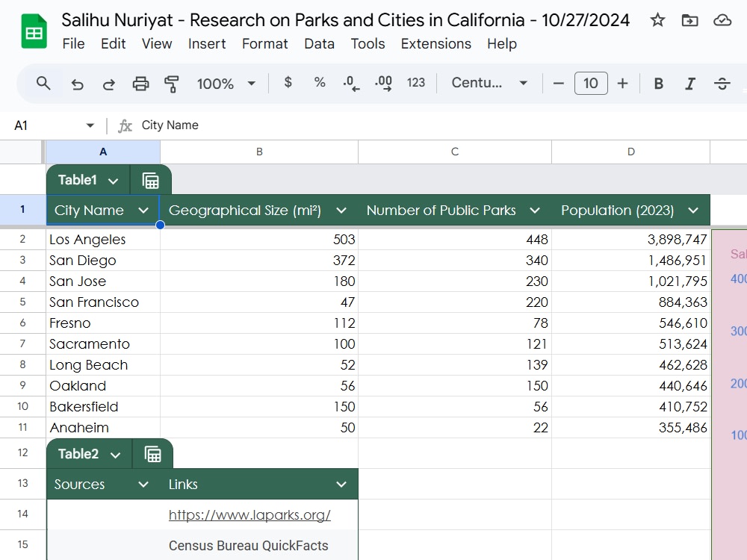747x560 pixels.
Task: Select the Census Bureau QuickFacts cell
Action: click(x=259, y=545)
